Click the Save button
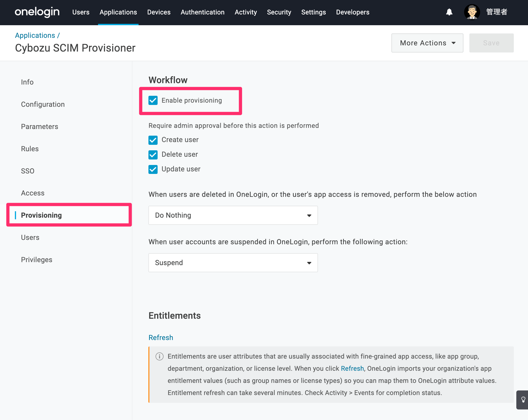The width and height of the screenshot is (528, 420). point(492,43)
